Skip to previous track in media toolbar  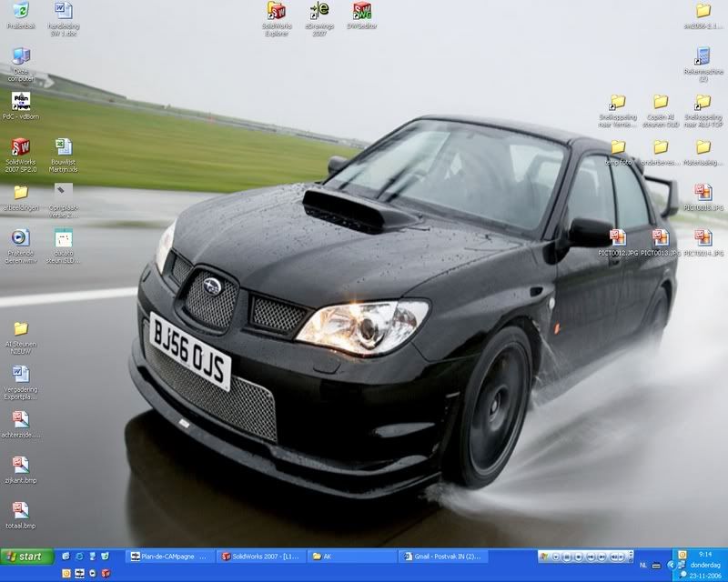[x=591, y=557]
